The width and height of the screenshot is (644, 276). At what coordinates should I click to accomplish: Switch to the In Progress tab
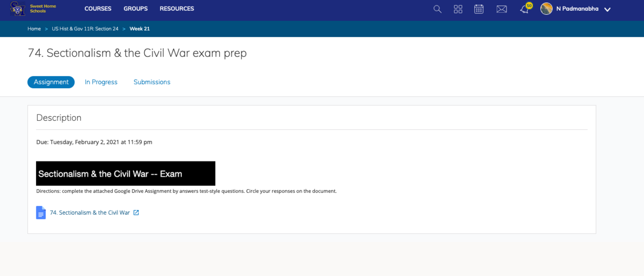(x=101, y=82)
